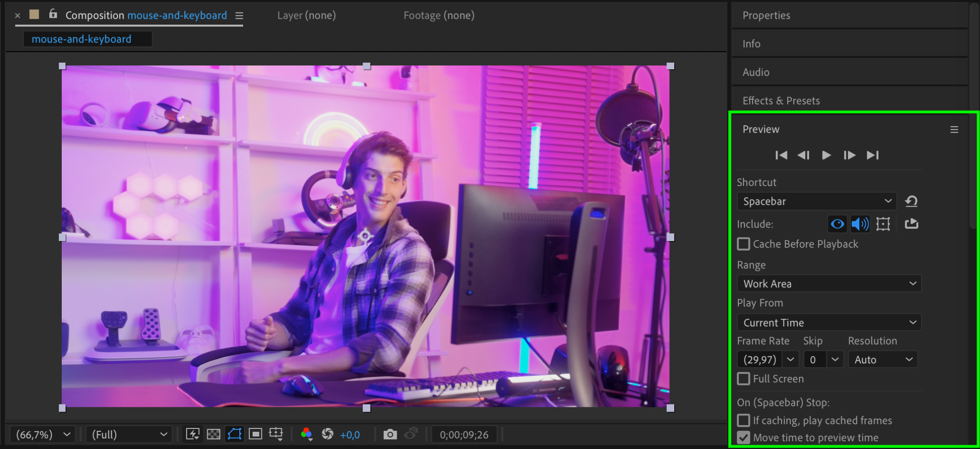Open the show channel color management icon

click(306, 434)
